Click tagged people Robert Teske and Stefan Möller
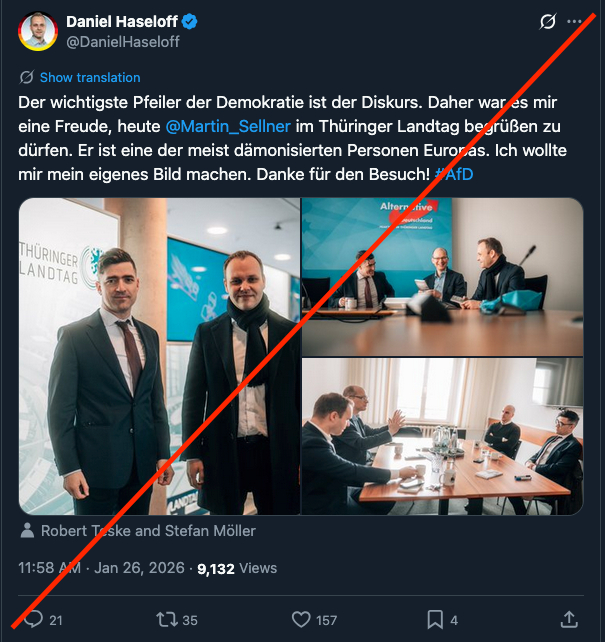Image resolution: width=605 pixels, height=642 pixels. [147, 531]
